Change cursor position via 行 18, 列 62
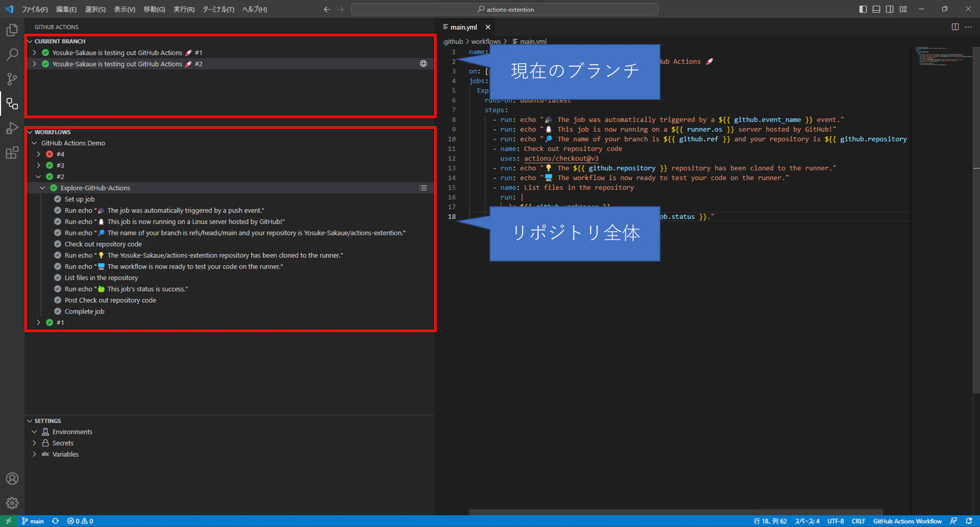 (770, 521)
